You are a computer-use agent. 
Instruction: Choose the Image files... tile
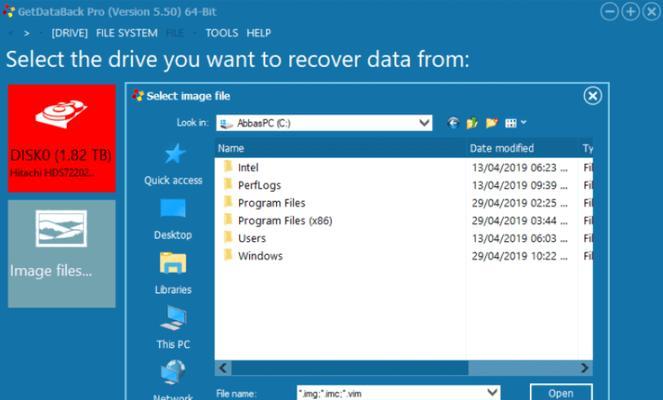click(62, 254)
